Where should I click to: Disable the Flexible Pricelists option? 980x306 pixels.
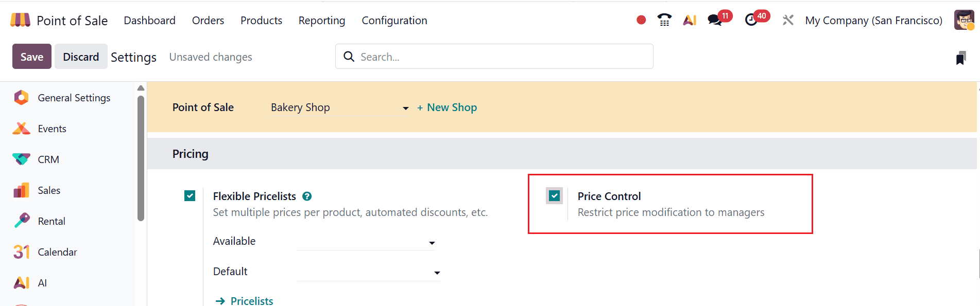pyautogui.click(x=190, y=196)
